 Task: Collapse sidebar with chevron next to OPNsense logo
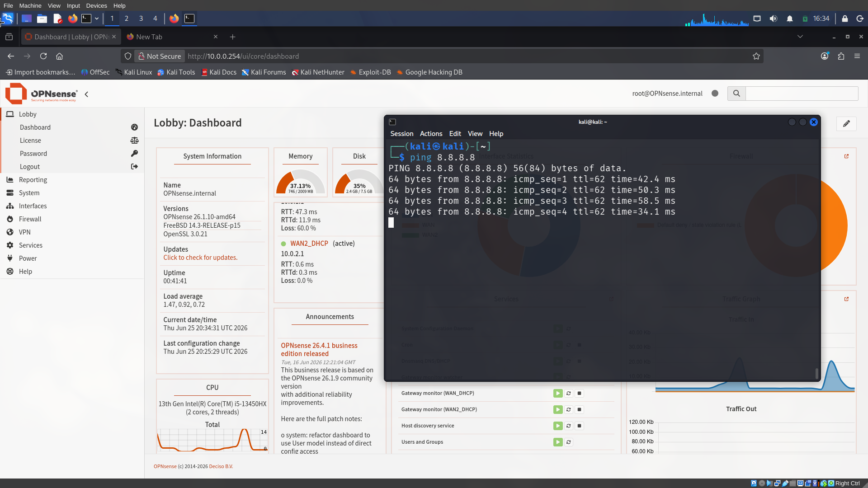86,94
